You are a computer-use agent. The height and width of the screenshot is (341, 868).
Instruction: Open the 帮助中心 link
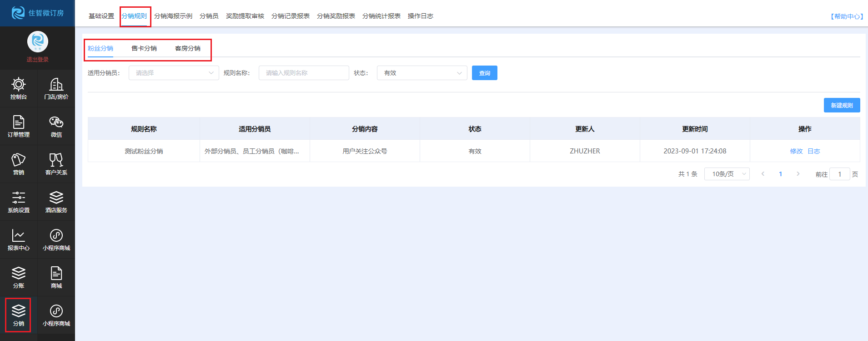(847, 16)
